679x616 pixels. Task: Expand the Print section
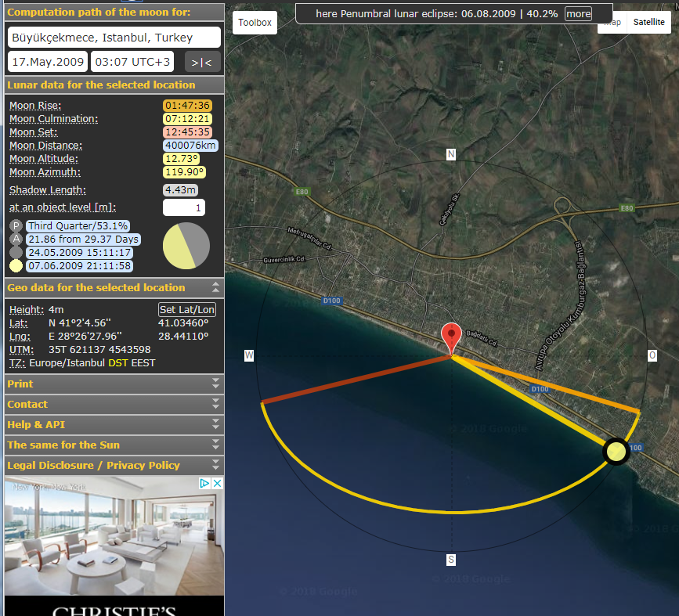pos(112,384)
